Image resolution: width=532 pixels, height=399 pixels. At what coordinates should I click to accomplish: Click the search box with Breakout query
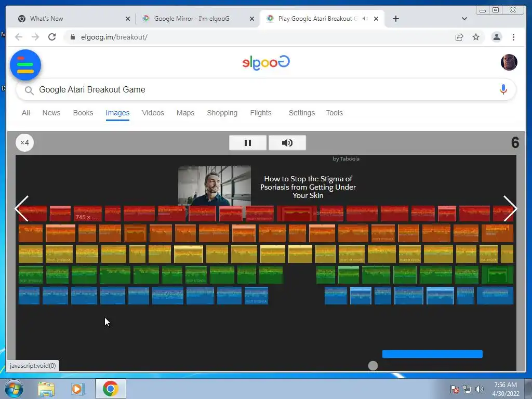(x=266, y=89)
